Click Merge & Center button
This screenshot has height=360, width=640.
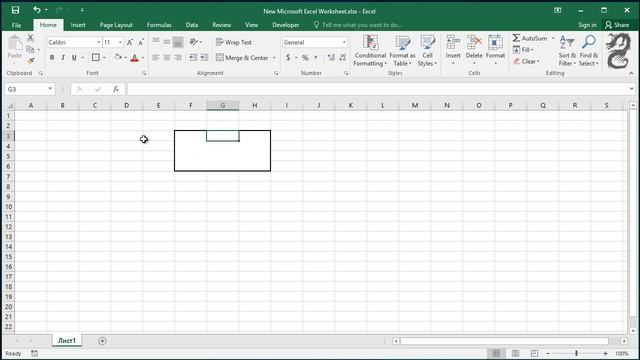tap(242, 58)
